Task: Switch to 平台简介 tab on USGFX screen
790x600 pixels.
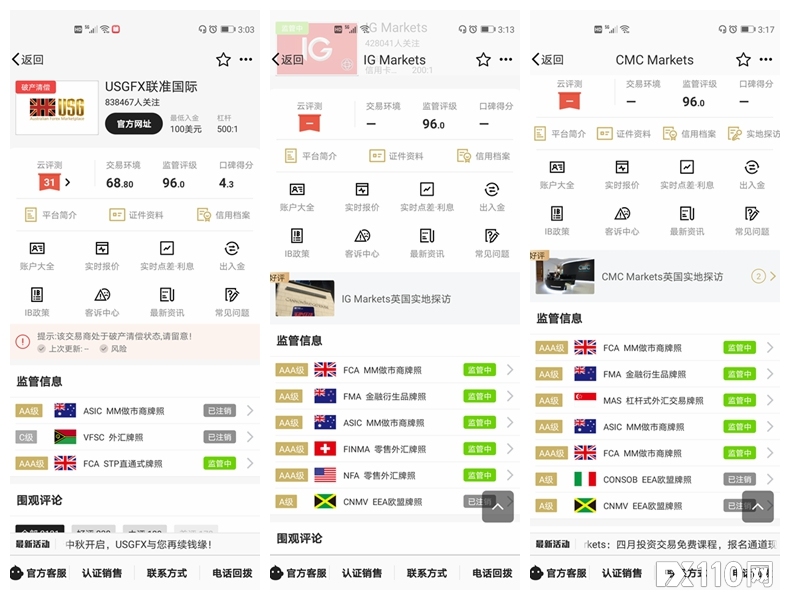Action: point(51,215)
